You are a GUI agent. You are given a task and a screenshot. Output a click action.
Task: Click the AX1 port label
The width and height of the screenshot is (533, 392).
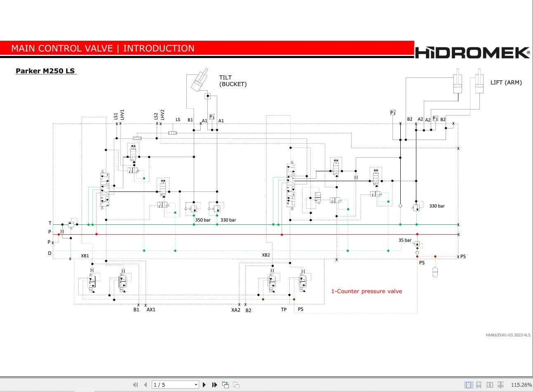[x=151, y=310]
